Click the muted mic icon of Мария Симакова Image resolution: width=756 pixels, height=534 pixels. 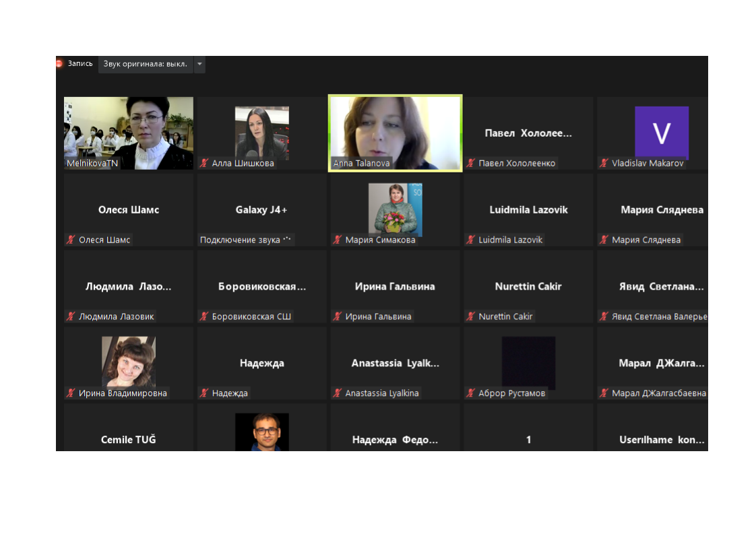point(338,240)
